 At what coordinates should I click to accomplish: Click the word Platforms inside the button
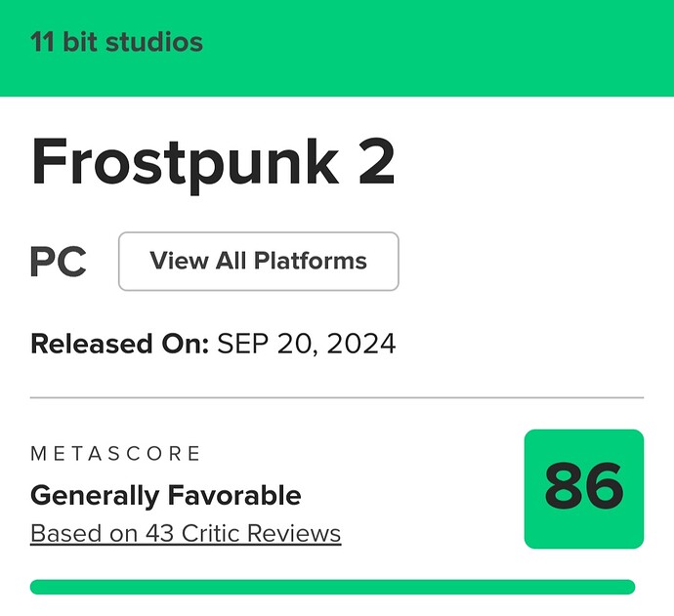310,261
